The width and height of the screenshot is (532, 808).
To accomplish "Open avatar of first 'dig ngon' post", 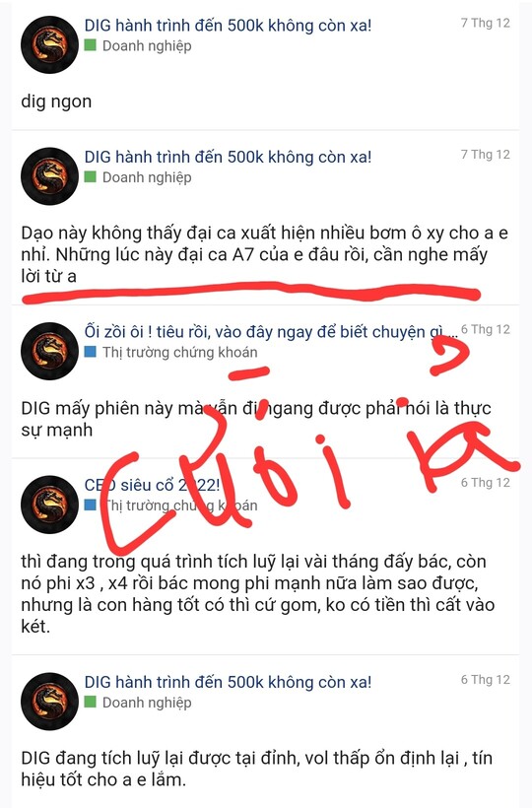I will (x=49, y=44).
